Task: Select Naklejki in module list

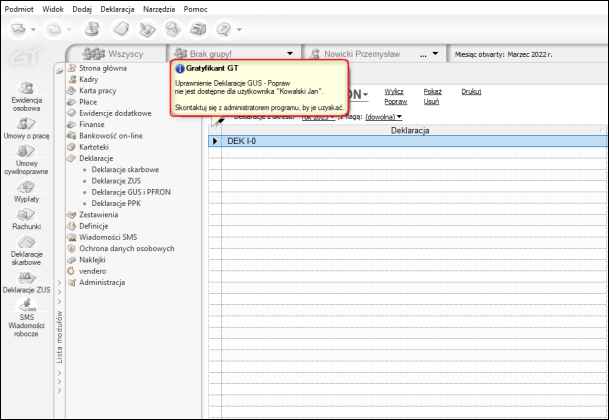Action: pos(87,260)
